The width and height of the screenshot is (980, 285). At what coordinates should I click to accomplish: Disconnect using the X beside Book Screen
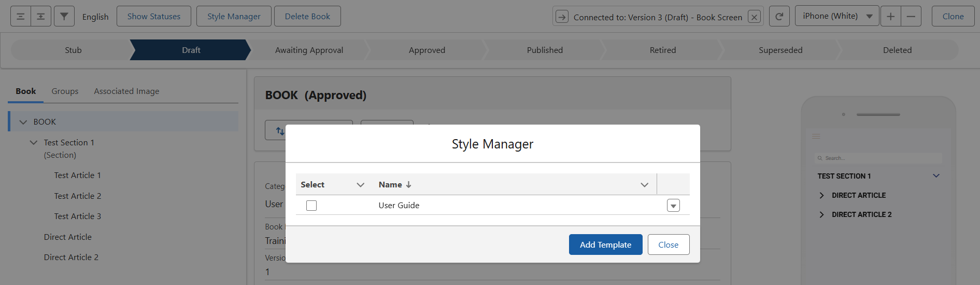click(x=755, y=17)
